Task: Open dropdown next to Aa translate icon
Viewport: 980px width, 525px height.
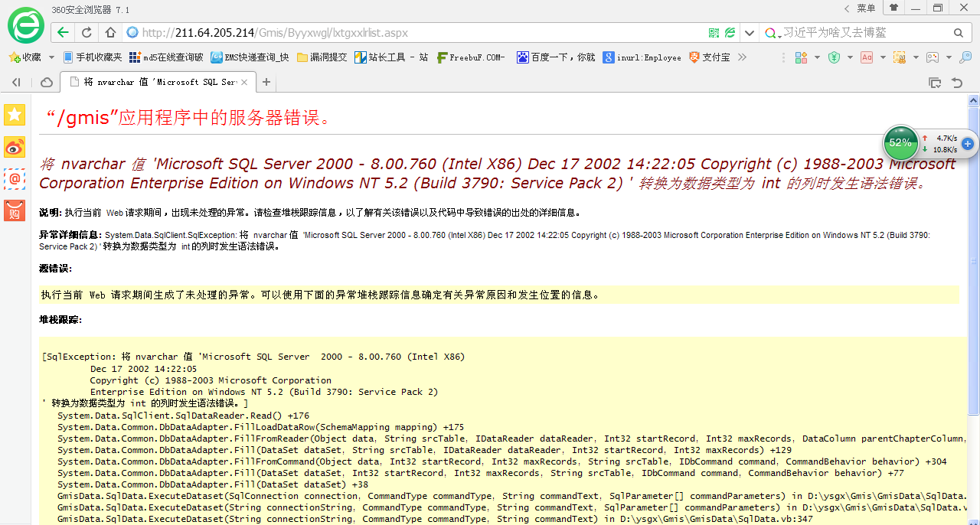Action: (x=882, y=57)
